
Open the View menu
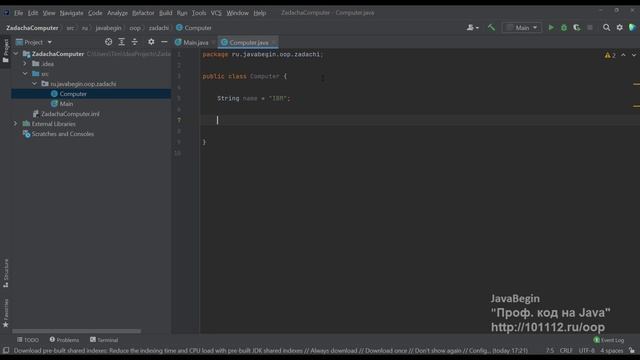pyautogui.click(x=49, y=13)
